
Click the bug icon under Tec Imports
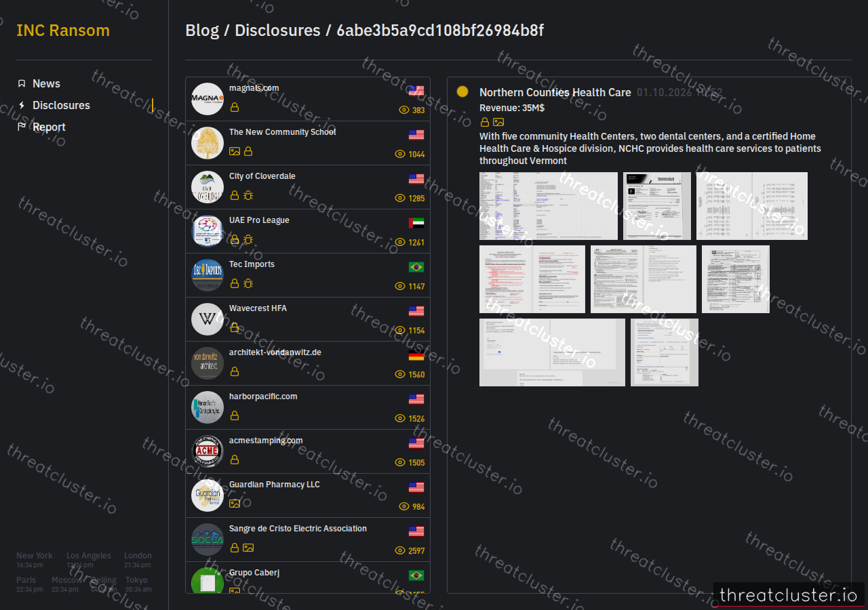[248, 283]
